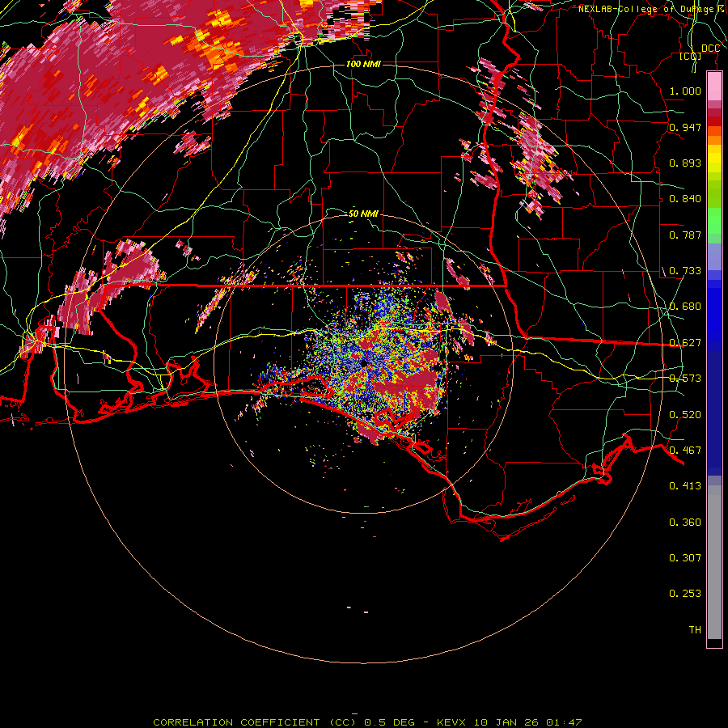Click the radar product caption reading CORRELATION COEFFICIENT (CC)
This screenshot has width=728, height=728.
254,722
